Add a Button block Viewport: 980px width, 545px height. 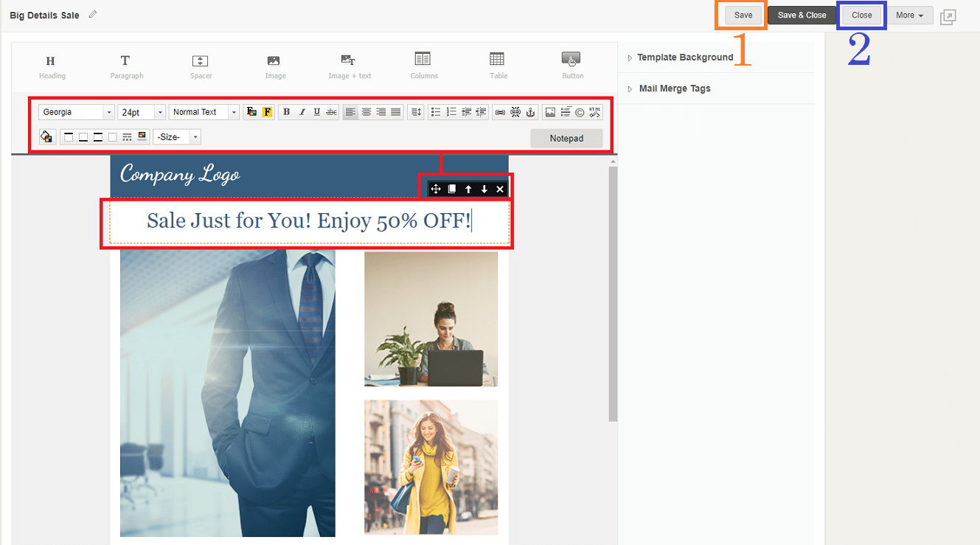pos(571,66)
